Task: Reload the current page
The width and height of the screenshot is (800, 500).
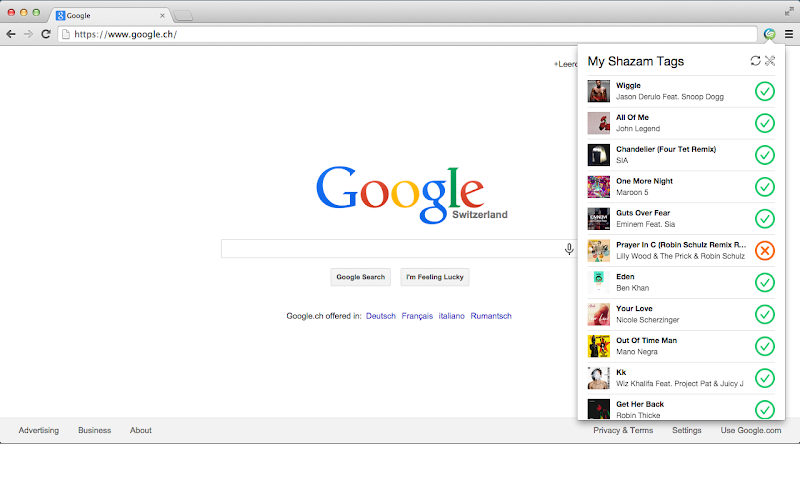Action: (x=46, y=34)
